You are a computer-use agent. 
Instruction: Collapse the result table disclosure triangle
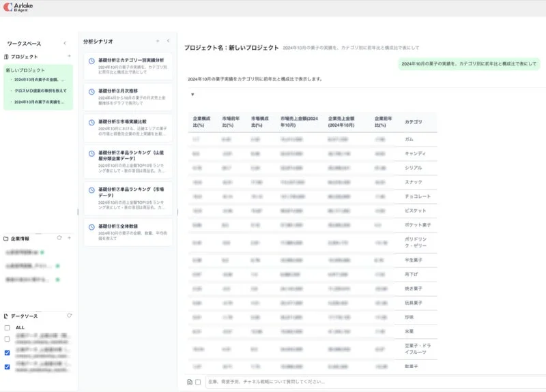point(192,95)
